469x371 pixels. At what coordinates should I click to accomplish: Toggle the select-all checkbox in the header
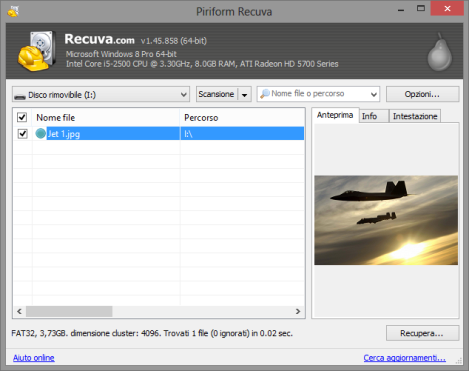(x=22, y=117)
